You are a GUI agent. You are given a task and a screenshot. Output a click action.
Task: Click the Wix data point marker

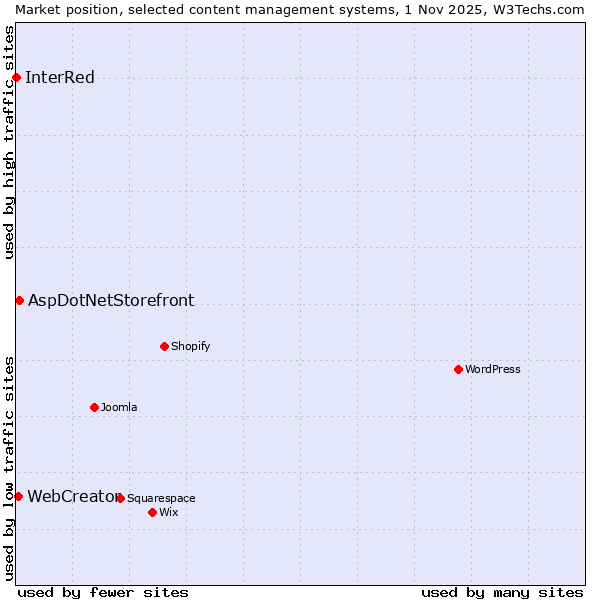(x=152, y=512)
